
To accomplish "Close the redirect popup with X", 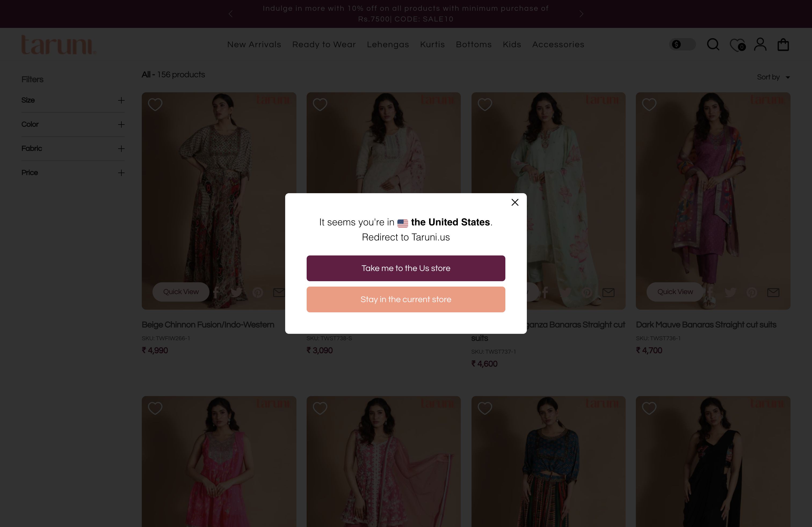I will (x=515, y=203).
